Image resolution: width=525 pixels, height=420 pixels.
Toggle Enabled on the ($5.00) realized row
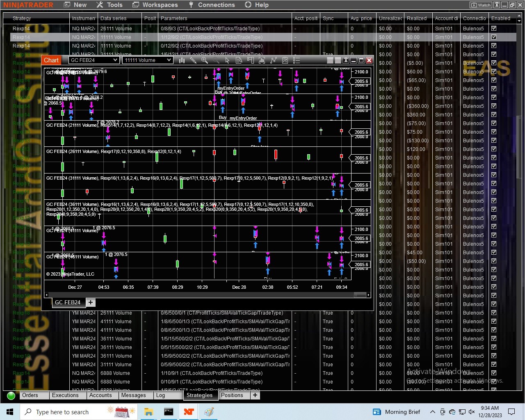coord(494,63)
